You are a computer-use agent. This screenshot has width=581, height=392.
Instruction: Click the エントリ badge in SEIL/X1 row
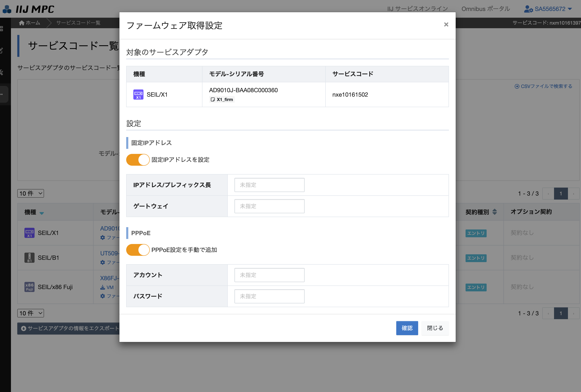pos(476,233)
